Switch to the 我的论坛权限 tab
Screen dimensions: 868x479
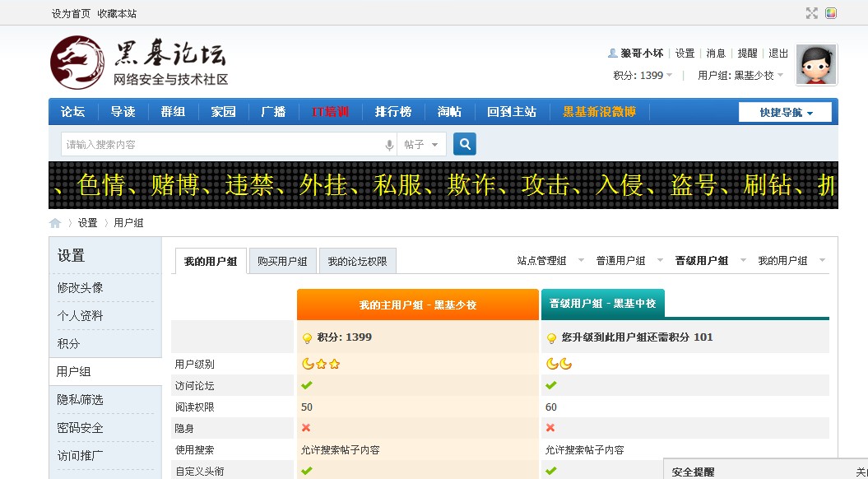pyautogui.click(x=357, y=262)
